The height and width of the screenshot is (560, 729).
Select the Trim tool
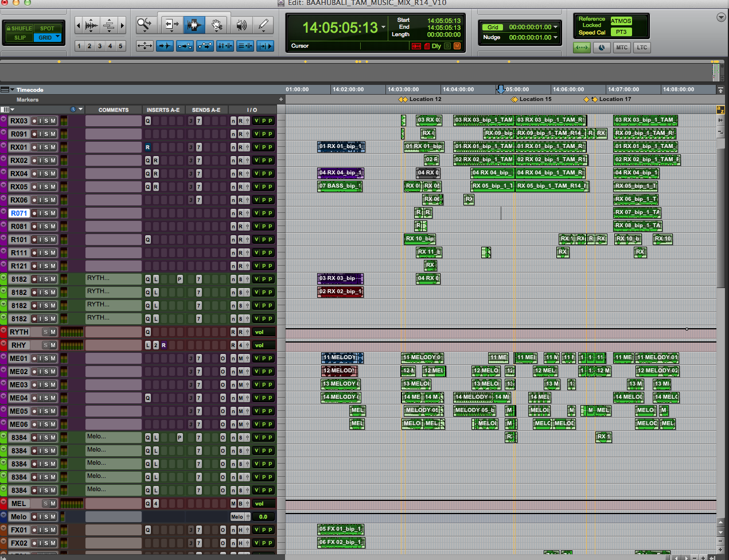(x=171, y=25)
